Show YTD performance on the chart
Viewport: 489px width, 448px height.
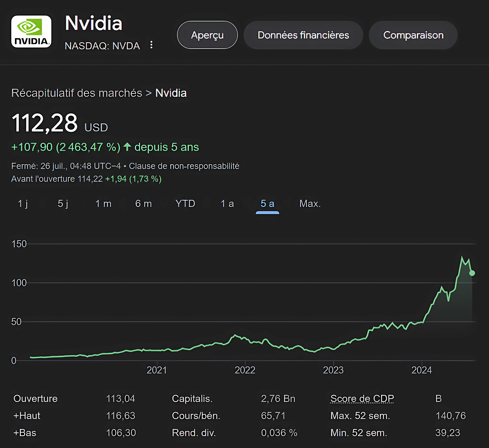click(185, 204)
